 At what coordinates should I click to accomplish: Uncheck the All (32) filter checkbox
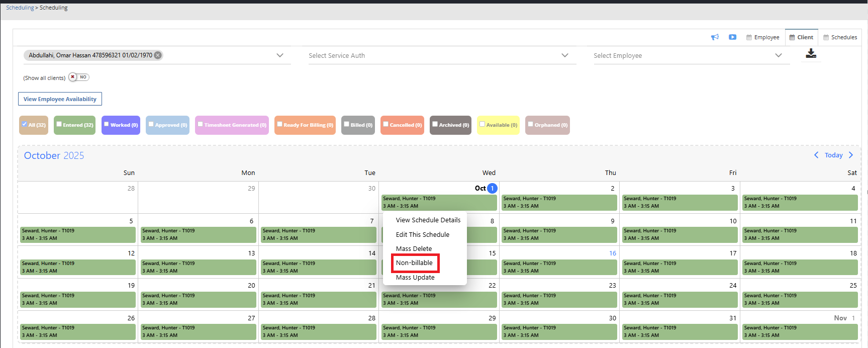pyautogui.click(x=25, y=124)
